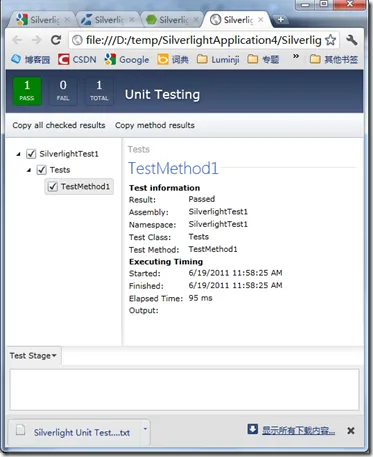Click the browser back arrow

(x=17, y=40)
